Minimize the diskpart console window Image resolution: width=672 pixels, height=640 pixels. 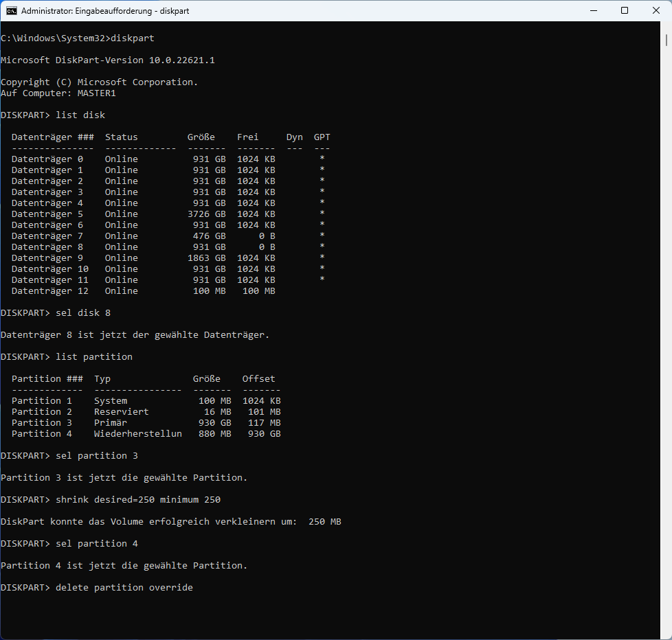(x=592, y=10)
